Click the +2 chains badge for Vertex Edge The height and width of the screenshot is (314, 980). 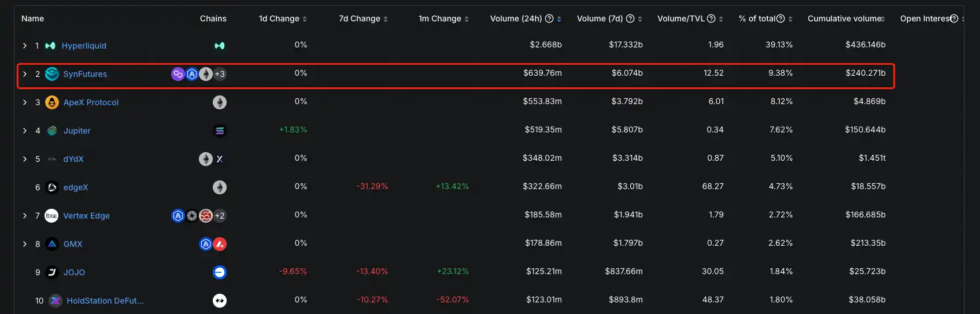click(220, 216)
